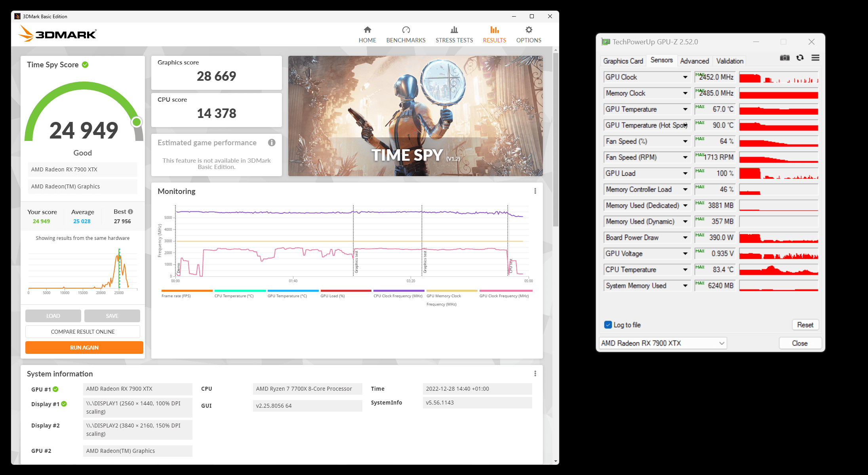Expand the GPU Load sensor dropdown
Viewport: 868px width, 475px height.
[x=685, y=173]
